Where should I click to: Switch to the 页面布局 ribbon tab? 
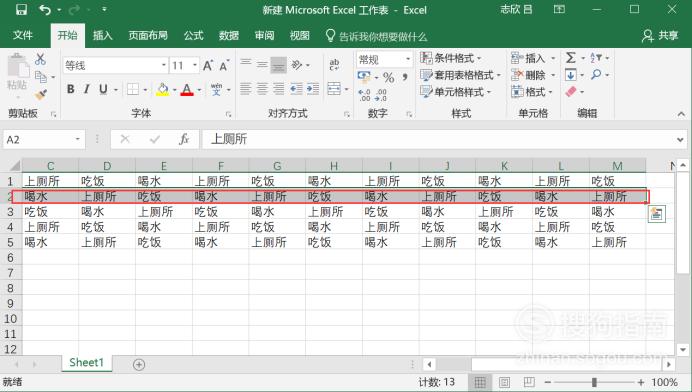coord(148,35)
